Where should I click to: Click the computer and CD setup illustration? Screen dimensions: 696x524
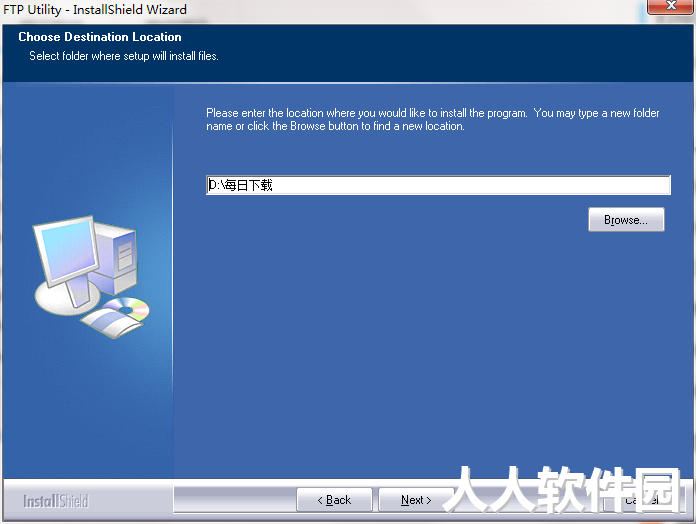pyautogui.click(x=92, y=277)
